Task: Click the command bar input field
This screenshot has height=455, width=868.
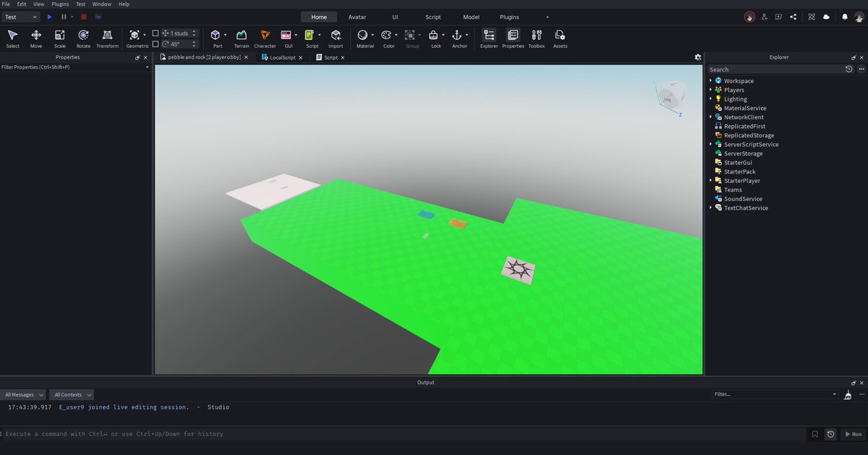Action: point(404,434)
